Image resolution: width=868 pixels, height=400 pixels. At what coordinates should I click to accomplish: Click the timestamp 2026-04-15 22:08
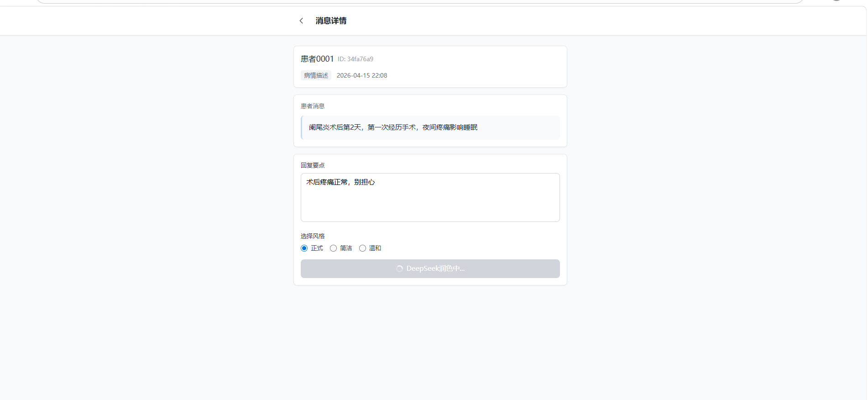pos(362,75)
